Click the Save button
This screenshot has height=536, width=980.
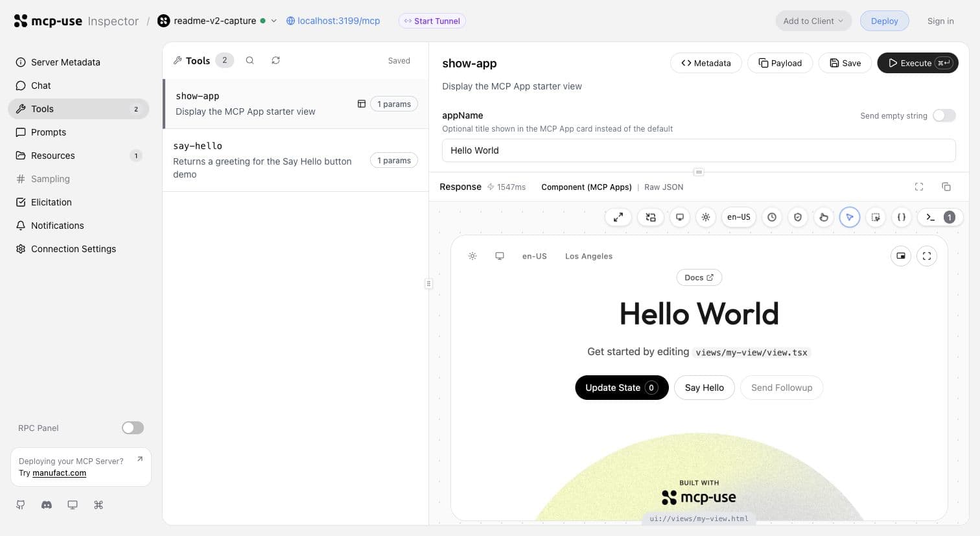point(845,63)
